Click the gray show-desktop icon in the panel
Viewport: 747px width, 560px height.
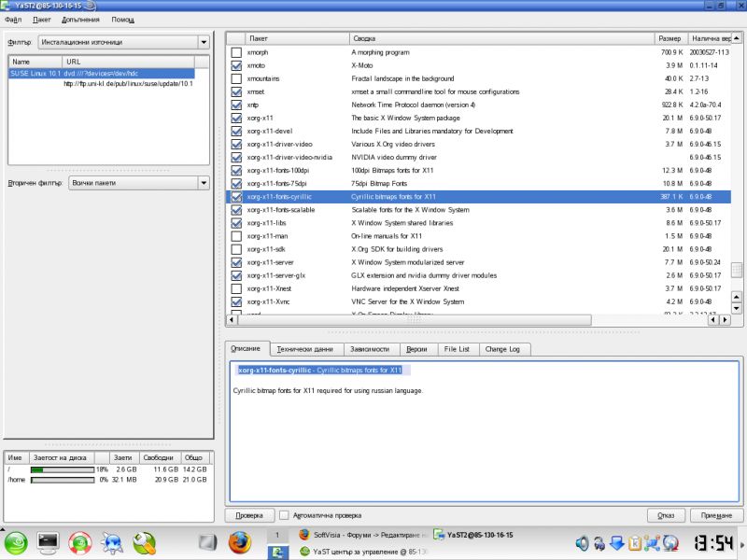207,542
